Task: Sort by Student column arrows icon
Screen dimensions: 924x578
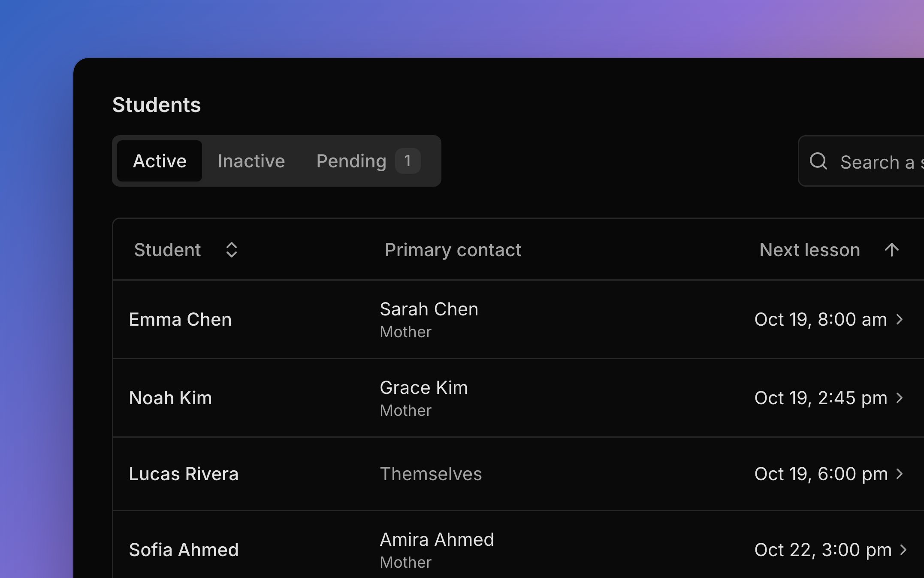Action: [x=232, y=250]
